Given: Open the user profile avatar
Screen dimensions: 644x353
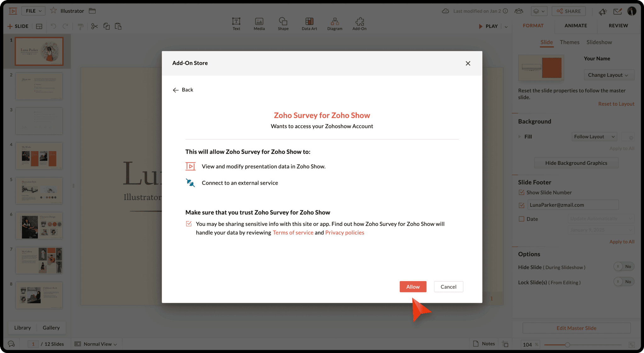Looking at the screenshot, I should pyautogui.click(x=631, y=11).
